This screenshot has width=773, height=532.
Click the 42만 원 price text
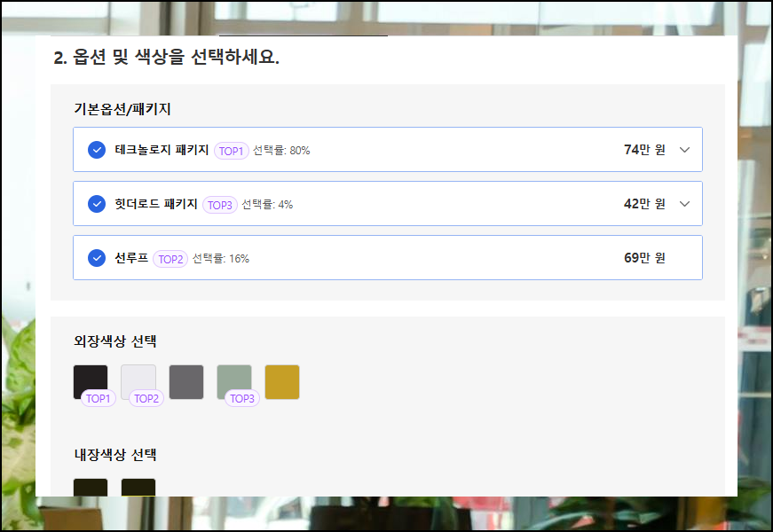644,204
